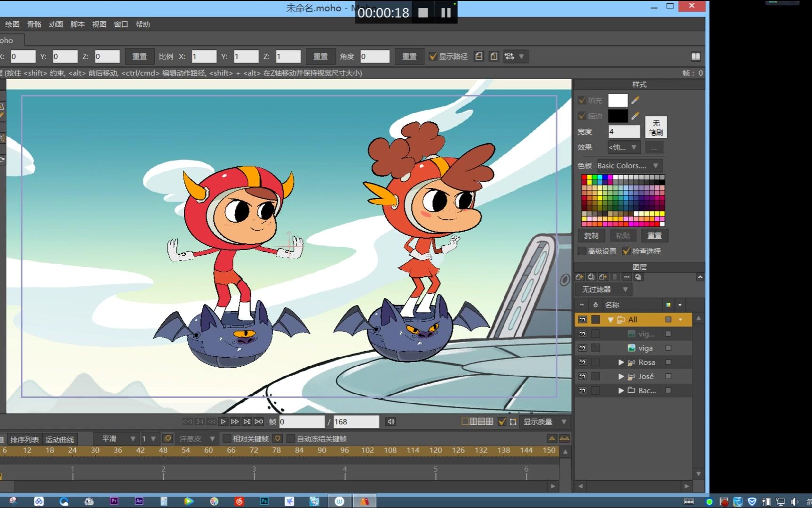
Task: Click the black stroke color swatch
Action: (618, 116)
